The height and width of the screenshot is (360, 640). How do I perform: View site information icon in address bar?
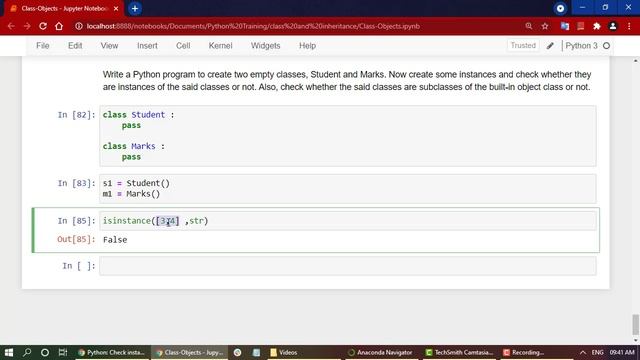coord(78,26)
